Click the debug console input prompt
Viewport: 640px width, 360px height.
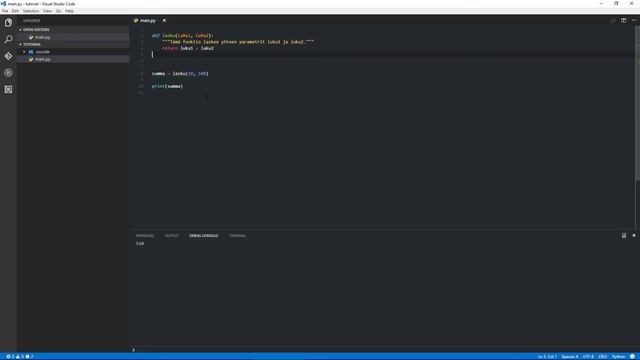384,350
